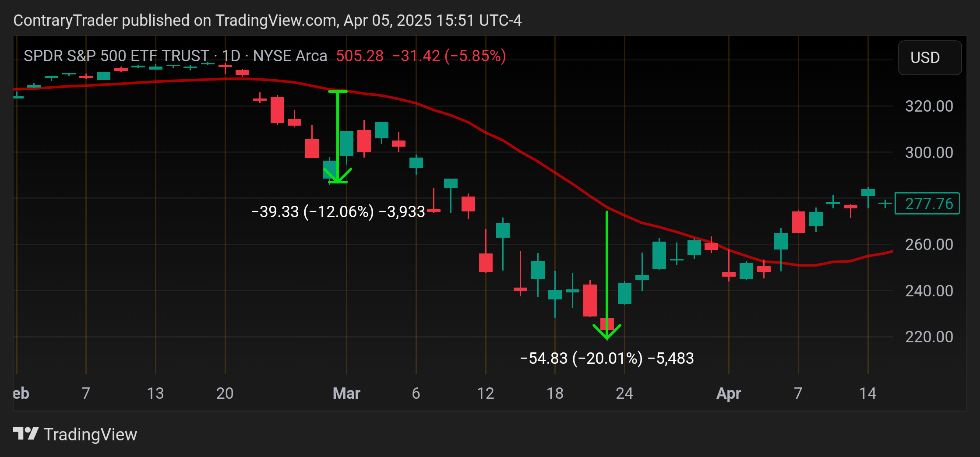
Task: Click the ContraryTrader published header text
Action: coord(268,21)
